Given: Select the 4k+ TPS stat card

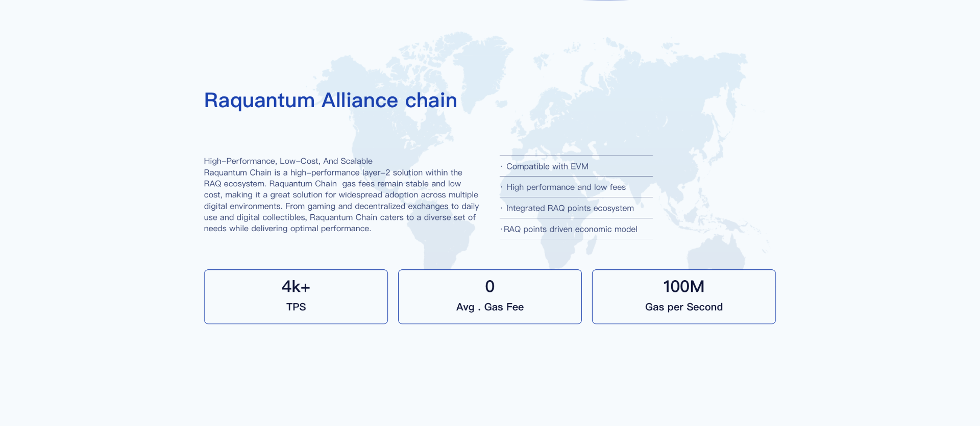Looking at the screenshot, I should pyautogui.click(x=296, y=296).
